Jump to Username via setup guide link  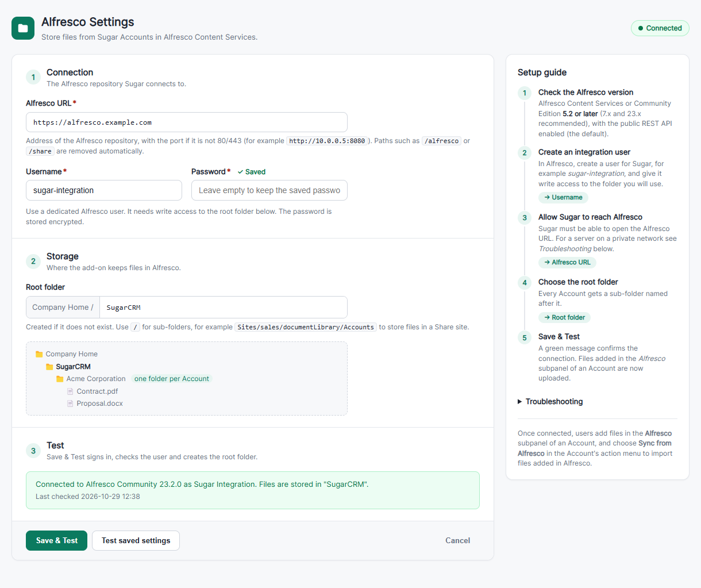563,197
